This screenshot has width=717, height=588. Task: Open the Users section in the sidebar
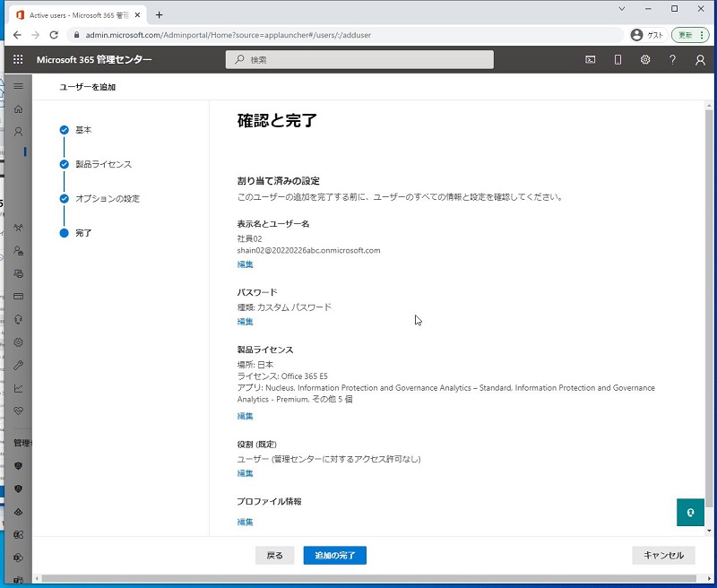point(18,132)
